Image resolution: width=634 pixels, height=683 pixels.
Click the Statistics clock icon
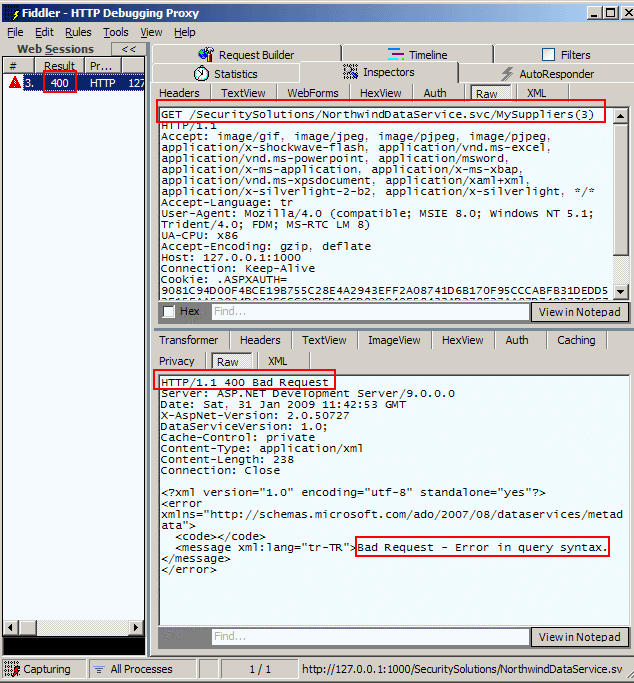(201, 73)
